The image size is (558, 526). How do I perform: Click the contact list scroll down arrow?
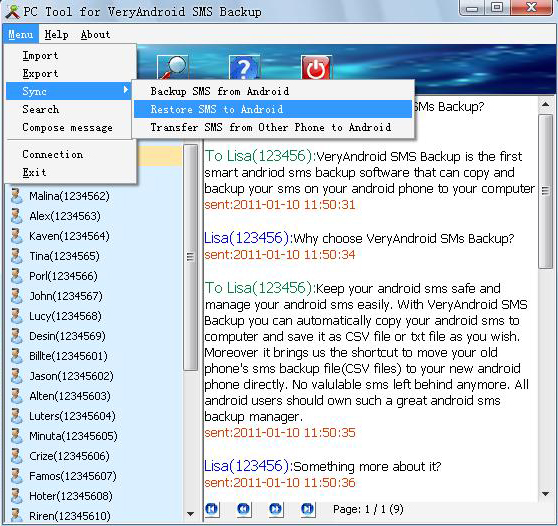pos(190,514)
